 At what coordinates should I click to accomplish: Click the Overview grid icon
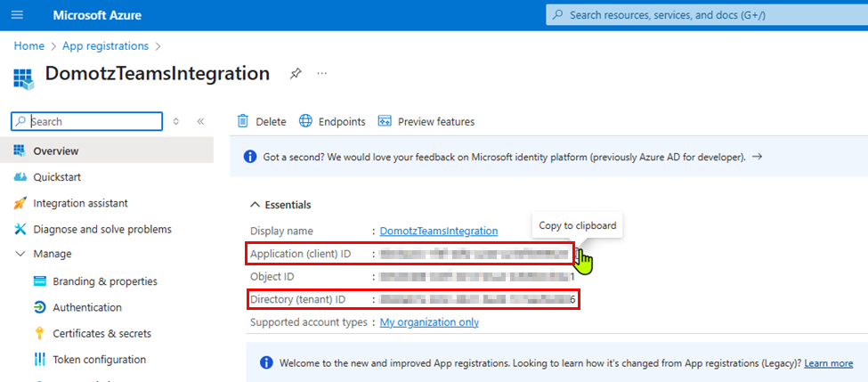(20, 150)
